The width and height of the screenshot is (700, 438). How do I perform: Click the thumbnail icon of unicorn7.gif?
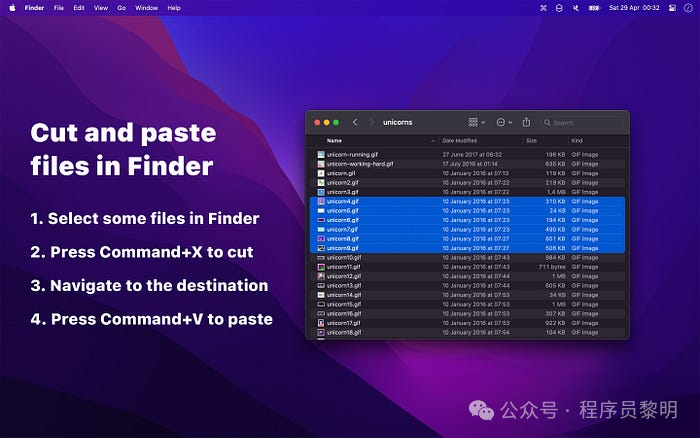[x=321, y=229]
